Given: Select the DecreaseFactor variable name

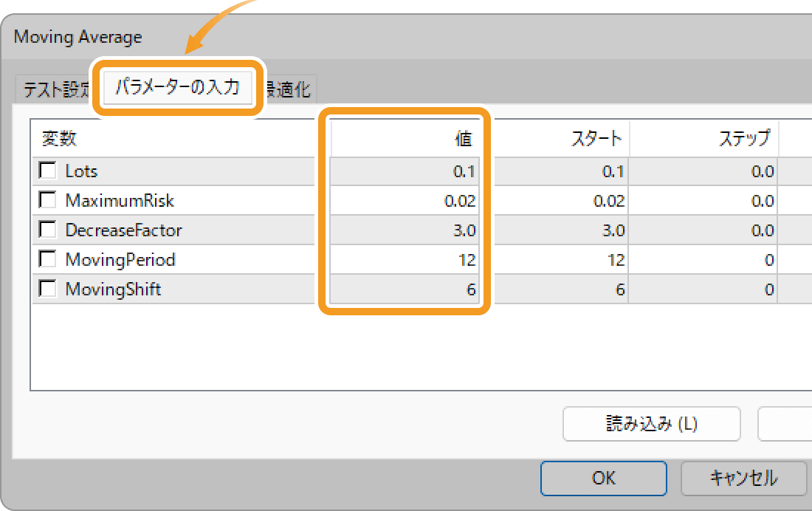Looking at the screenshot, I should [x=123, y=230].
